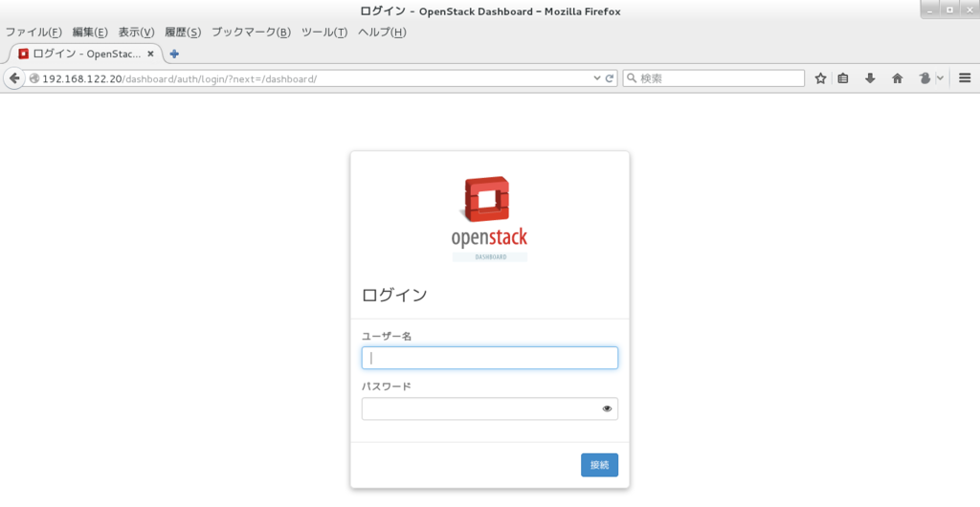Go to Firefox home page icon
The width and height of the screenshot is (980, 507).
click(898, 78)
